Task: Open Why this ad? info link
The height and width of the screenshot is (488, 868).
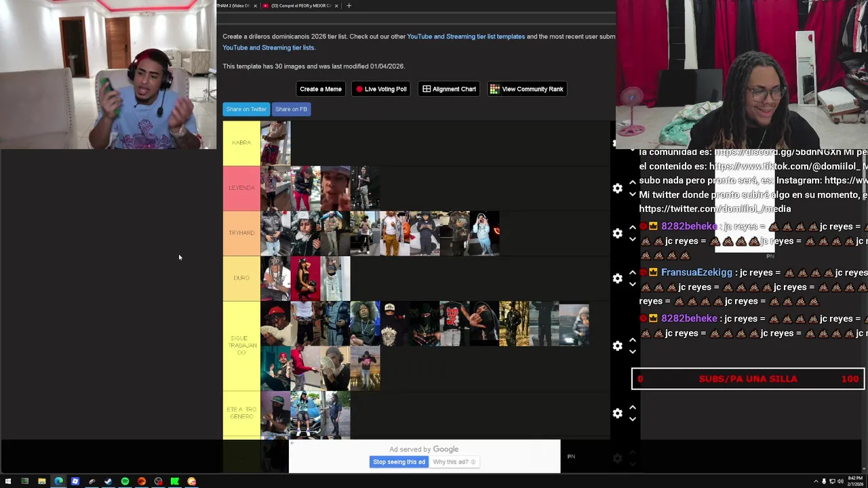Action: click(x=454, y=462)
